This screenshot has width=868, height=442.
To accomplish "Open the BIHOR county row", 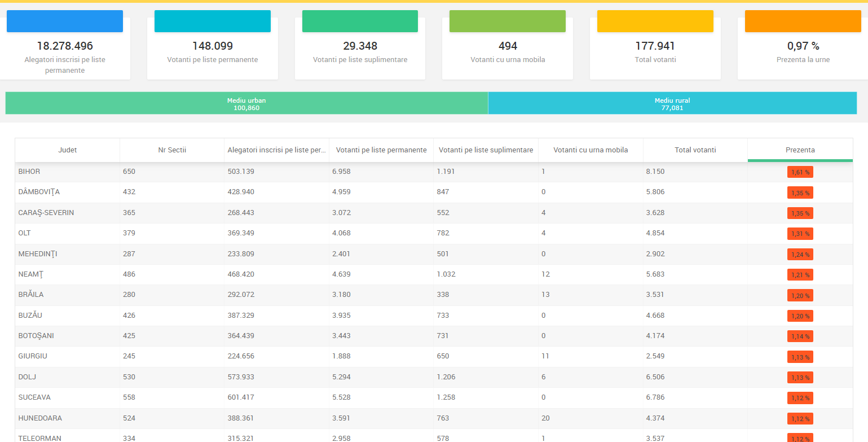I will click(29, 171).
